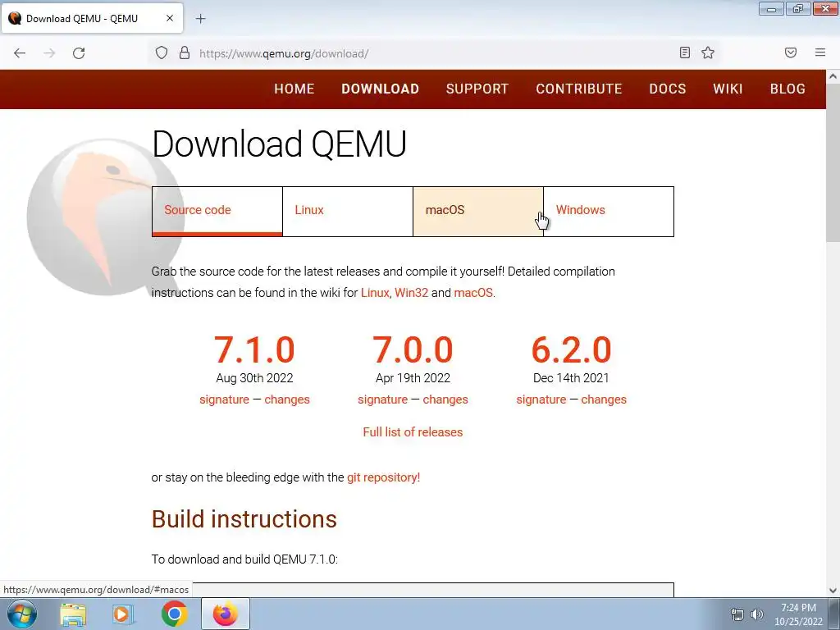840x630 pixels.
Task: Download QEMU version 6.2.0
Action: [571, 349]
